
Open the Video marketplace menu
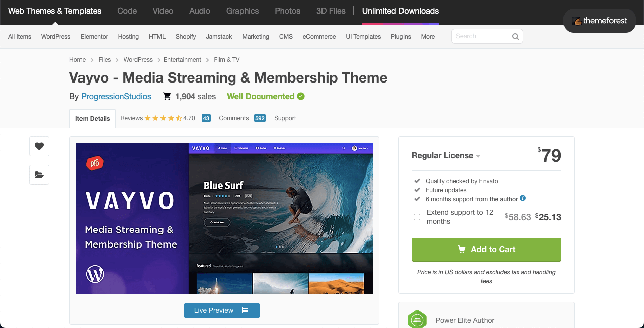(163, 11)
